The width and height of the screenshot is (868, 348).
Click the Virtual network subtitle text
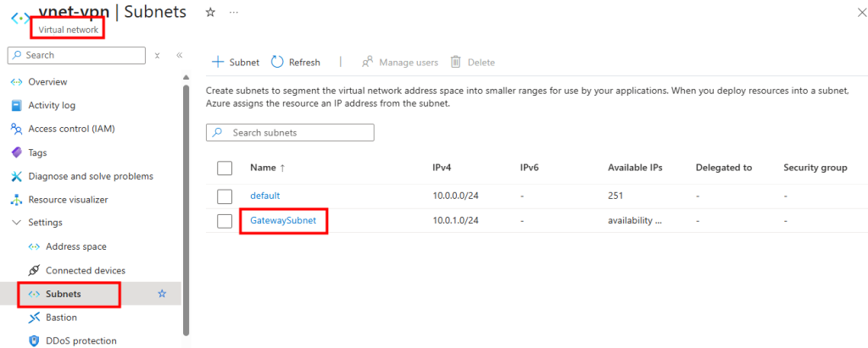tap(69, 30)
